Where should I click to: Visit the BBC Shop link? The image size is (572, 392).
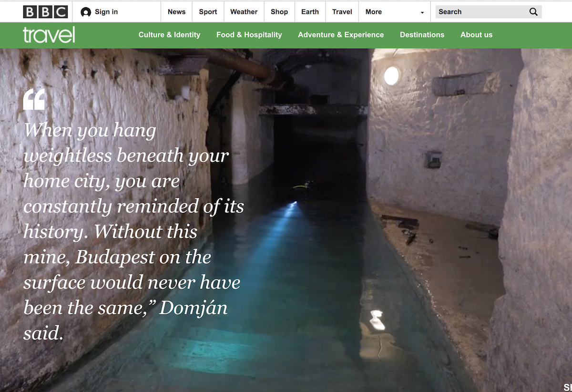pyautogui.click(x=279, y=12)
